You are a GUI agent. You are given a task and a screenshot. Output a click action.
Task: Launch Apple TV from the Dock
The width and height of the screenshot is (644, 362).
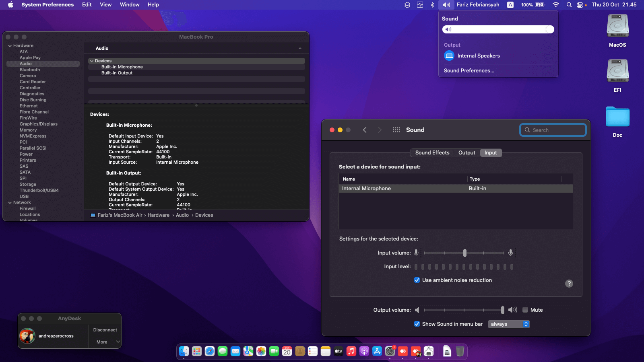(339, 351)
